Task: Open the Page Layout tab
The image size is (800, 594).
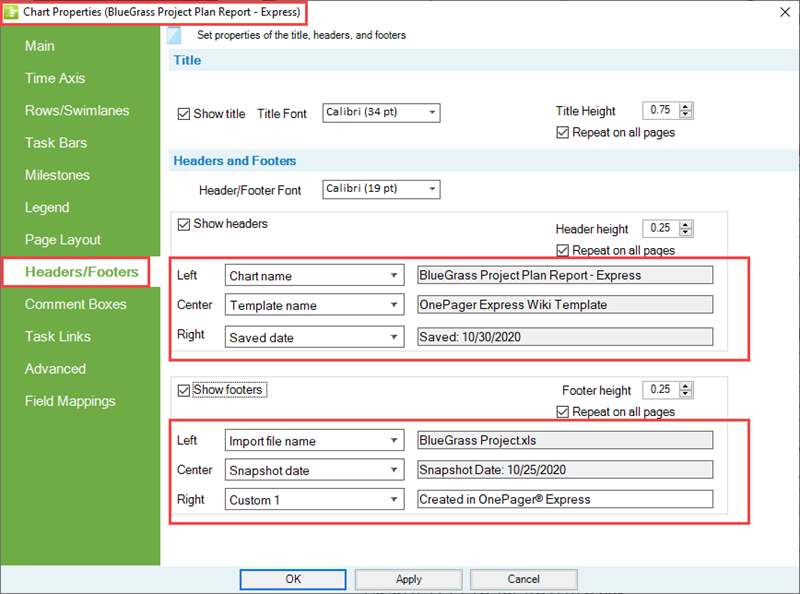Action: (63, 239)
